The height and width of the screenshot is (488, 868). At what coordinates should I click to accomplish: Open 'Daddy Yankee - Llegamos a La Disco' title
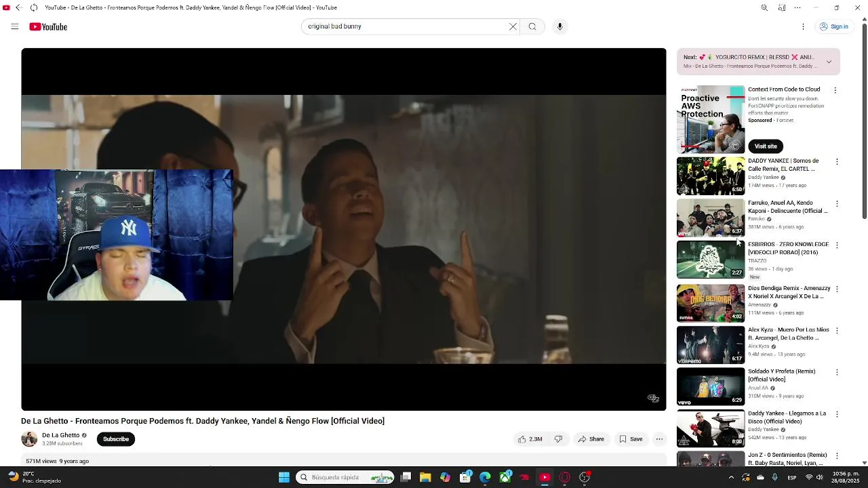coord(787,417)
